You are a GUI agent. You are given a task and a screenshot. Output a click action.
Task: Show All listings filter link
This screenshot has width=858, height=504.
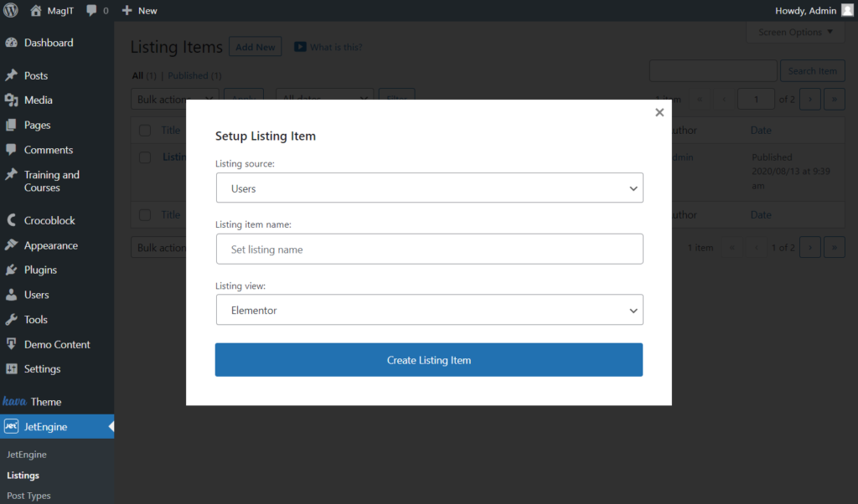click(x=137, y=75)
